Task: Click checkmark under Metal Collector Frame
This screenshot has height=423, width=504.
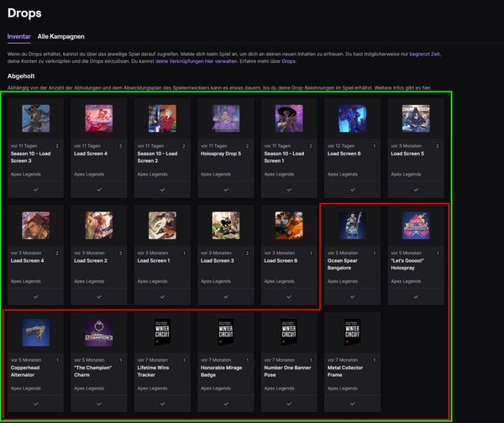Action: 353,404
